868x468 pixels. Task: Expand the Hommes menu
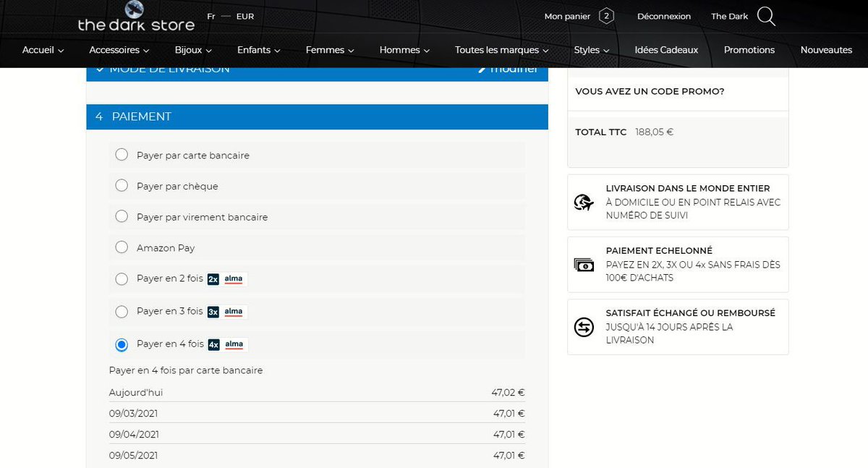click(x=404, y=50)
